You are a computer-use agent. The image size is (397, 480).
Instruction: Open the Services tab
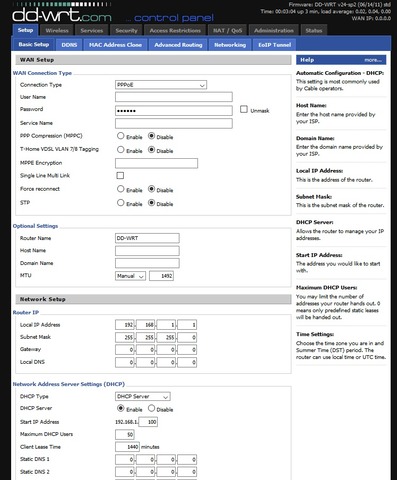pyautogui.click(x=92, y=30)
